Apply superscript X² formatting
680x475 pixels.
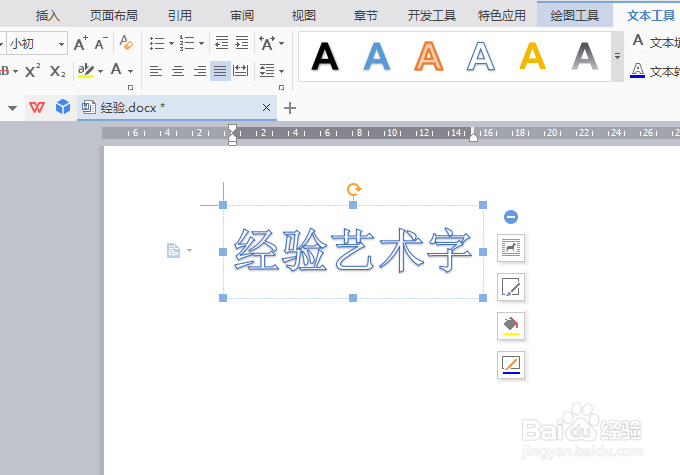coord(33,71)
